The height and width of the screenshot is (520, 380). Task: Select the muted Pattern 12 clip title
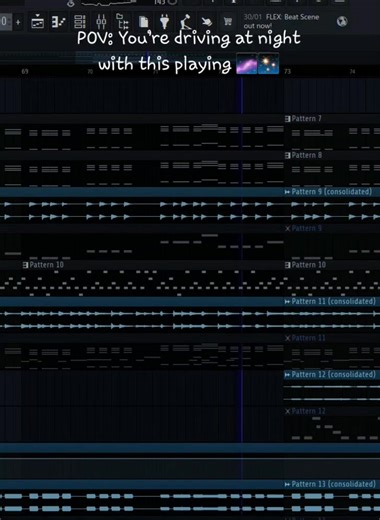coord(308,411)
